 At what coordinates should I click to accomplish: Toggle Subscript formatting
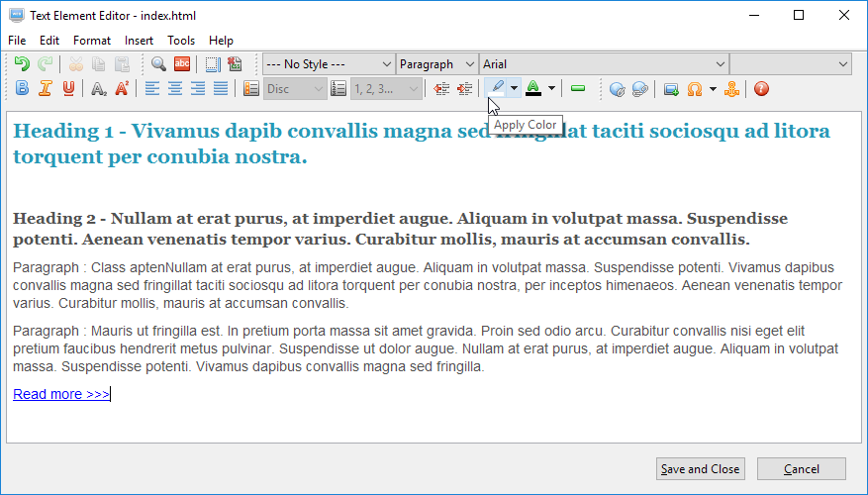point(99,88)
